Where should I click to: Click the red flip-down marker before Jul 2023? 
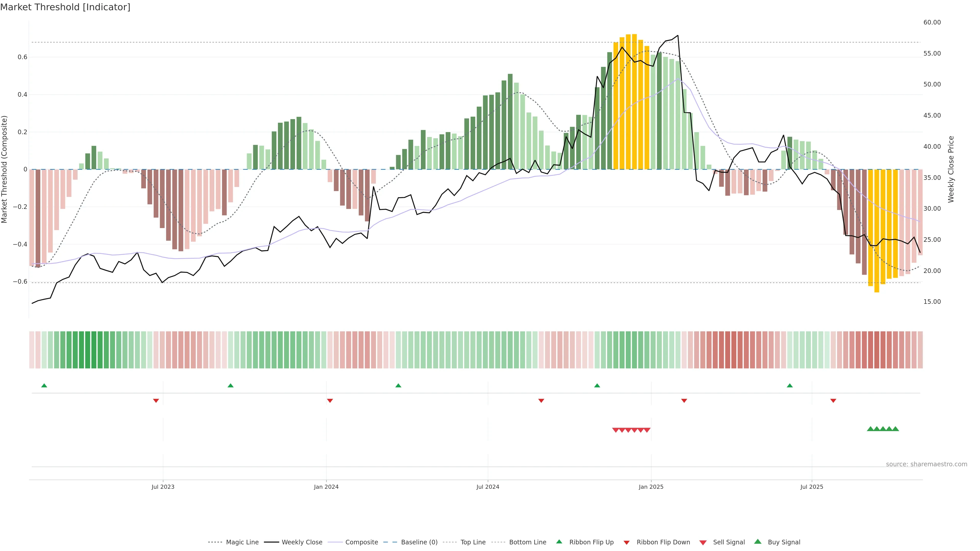tap(156, 401)
